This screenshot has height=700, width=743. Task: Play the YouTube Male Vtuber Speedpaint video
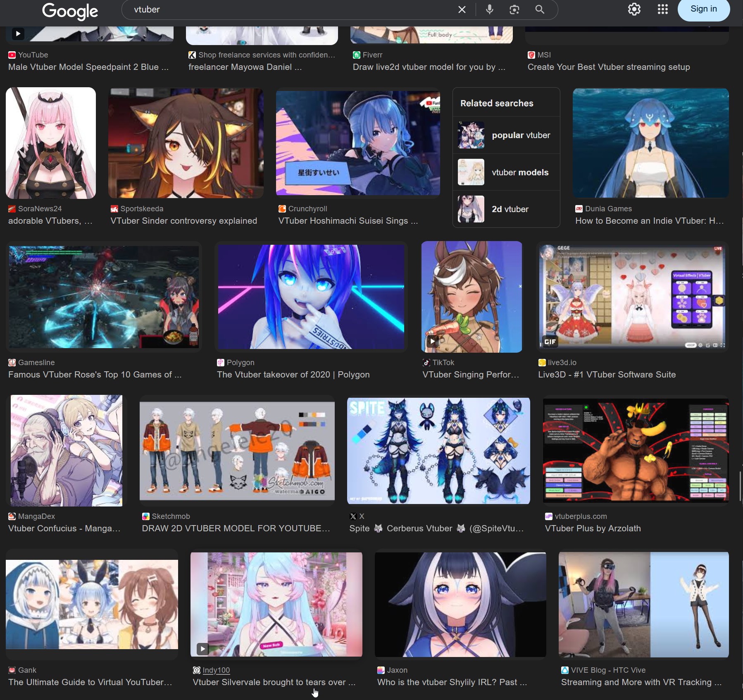18,33
